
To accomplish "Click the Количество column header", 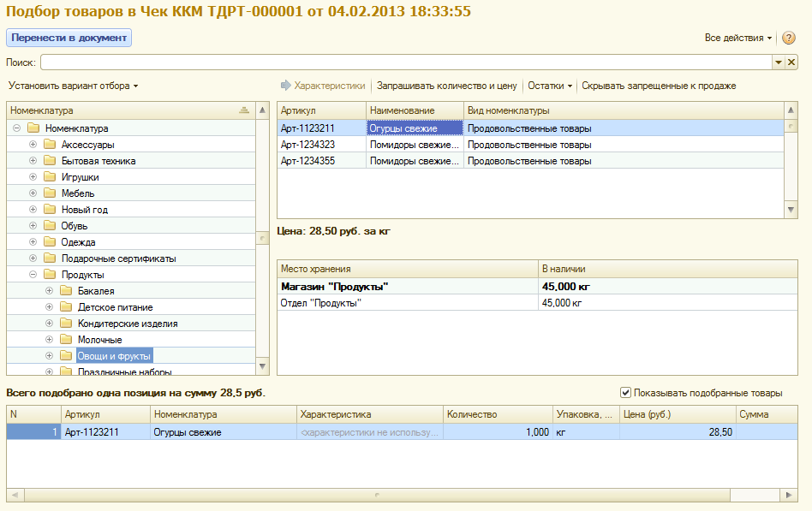I will [x=498, y=414].
